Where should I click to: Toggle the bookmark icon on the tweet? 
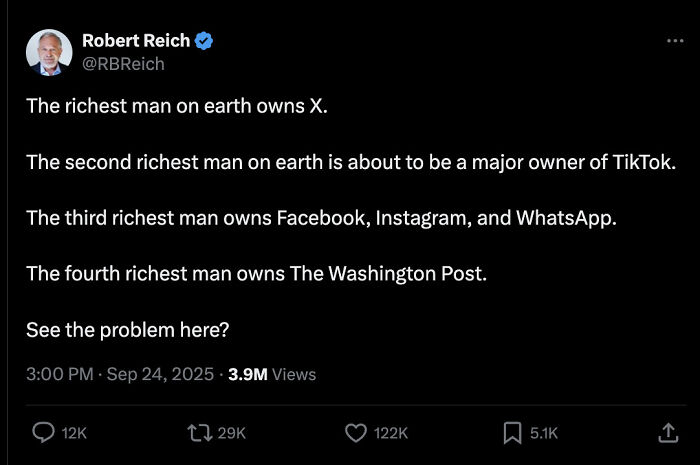point(512,432)
